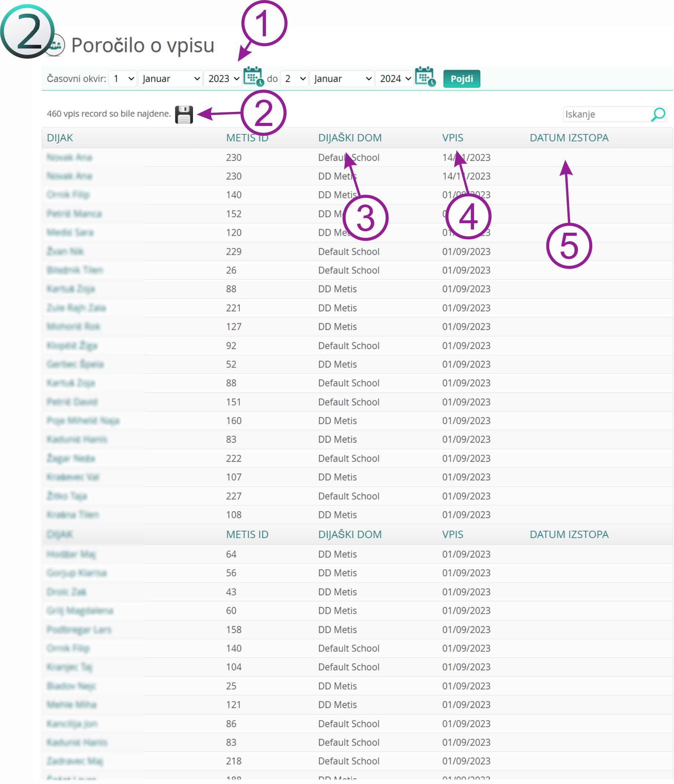
Task: Open the end year dropdown 2024
Action: click(x=394, y=79)
